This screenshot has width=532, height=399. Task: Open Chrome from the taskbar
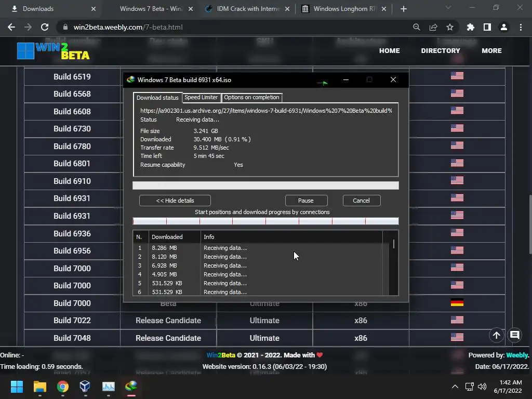tap(63, 387)
